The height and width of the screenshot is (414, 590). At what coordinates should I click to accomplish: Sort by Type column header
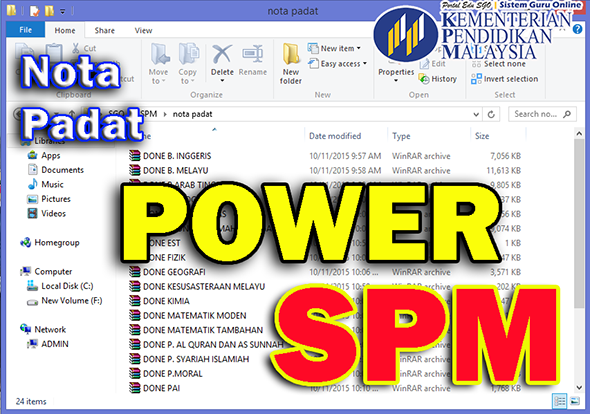(x=401, y=136)
